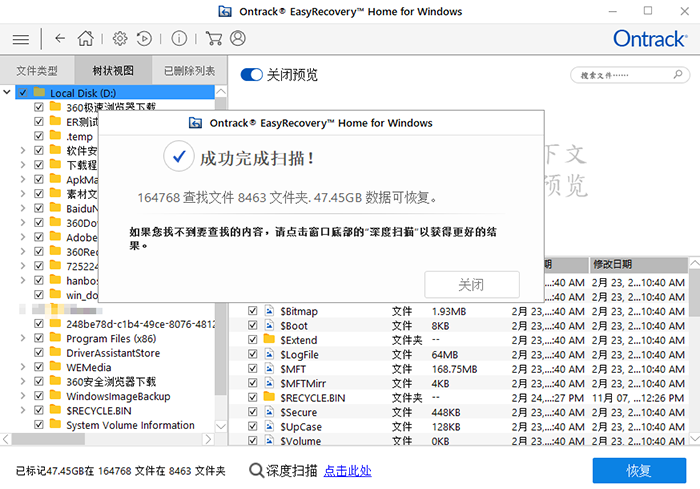Open the hamburger menu in toolbar
Viewport: 700px width, 489px height.
(21, 39)
